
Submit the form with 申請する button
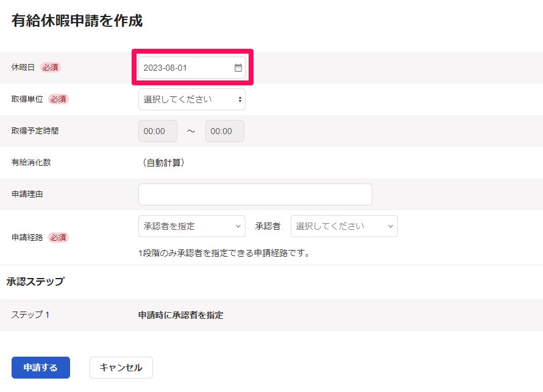click(41, 368)
